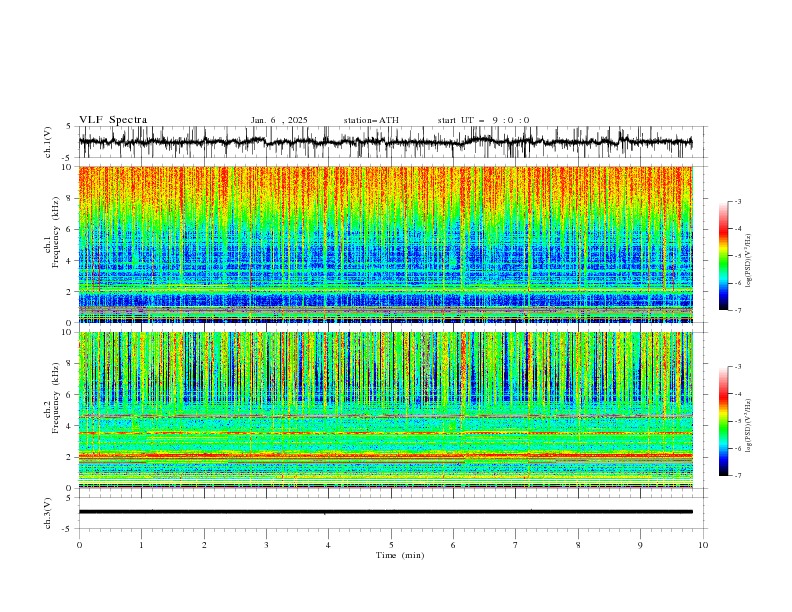Screen dimensions: 792x612
Task: Click the time-axis tick label "7"
Action: pos(516,545)
